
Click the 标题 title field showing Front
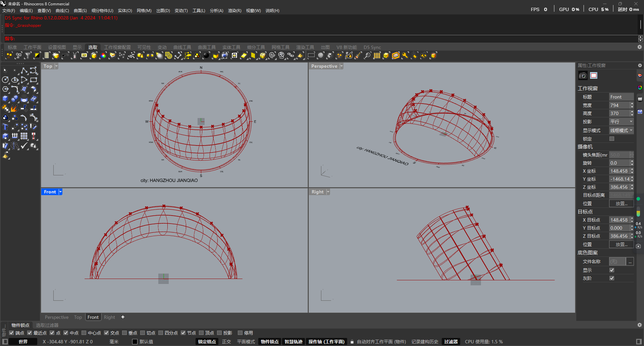(x=621, y=97)
